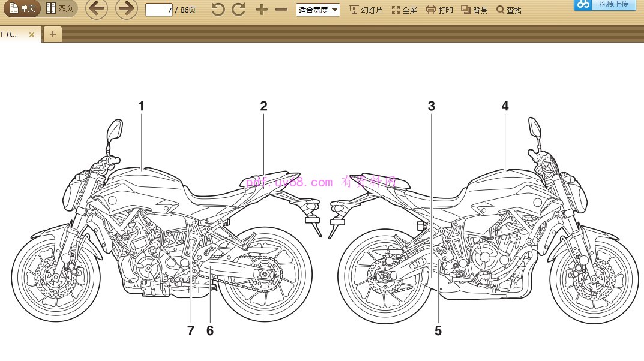Click the cloud upload button (拖拽上传)
Viewport: 644px width, 361px height.
[604, 5]
